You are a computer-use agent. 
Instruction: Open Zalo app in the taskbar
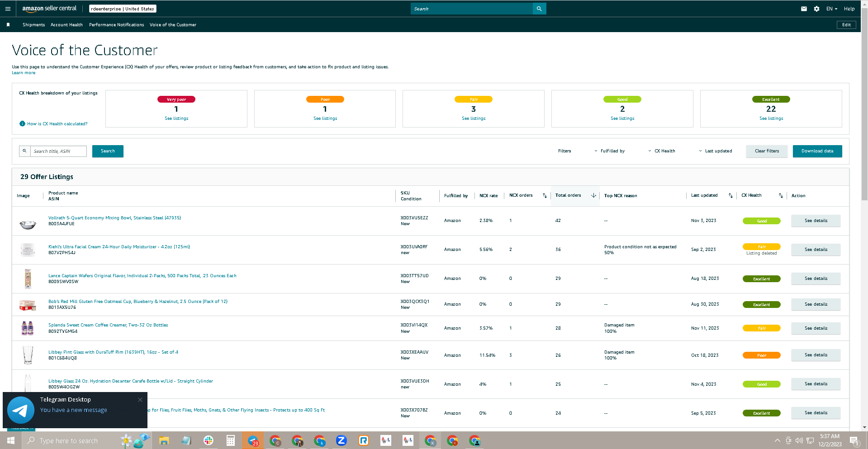click(x=342, y=440)
